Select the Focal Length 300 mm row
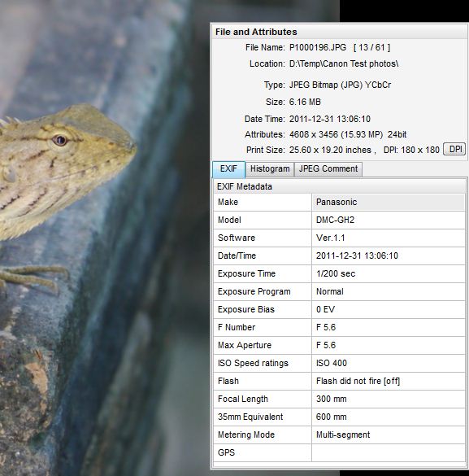Screen dimensions: 469x476 [339, 400]
